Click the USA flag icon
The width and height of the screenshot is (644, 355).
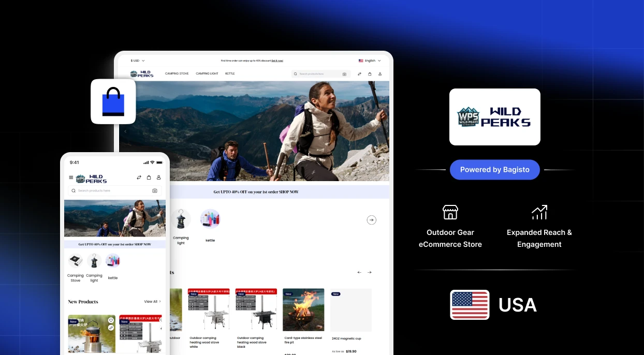click(470, 305)
